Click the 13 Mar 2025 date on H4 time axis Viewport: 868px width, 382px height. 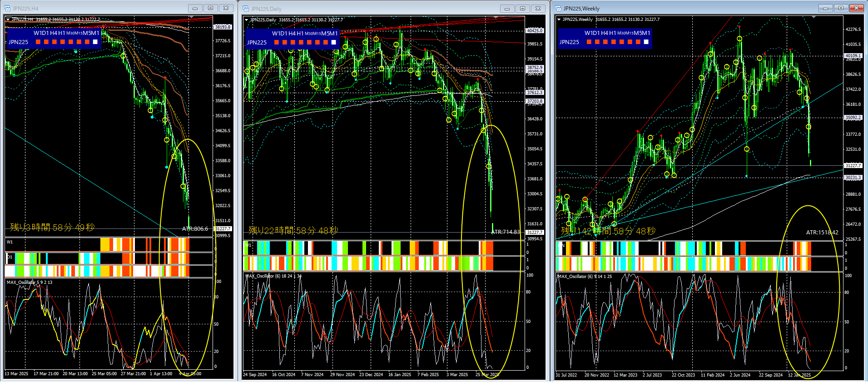[16, 374]
